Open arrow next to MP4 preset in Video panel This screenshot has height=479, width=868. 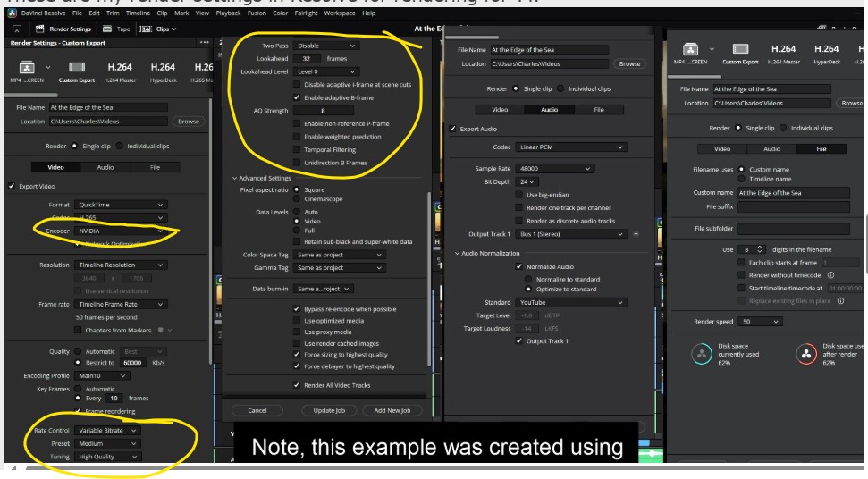point(48,68)
